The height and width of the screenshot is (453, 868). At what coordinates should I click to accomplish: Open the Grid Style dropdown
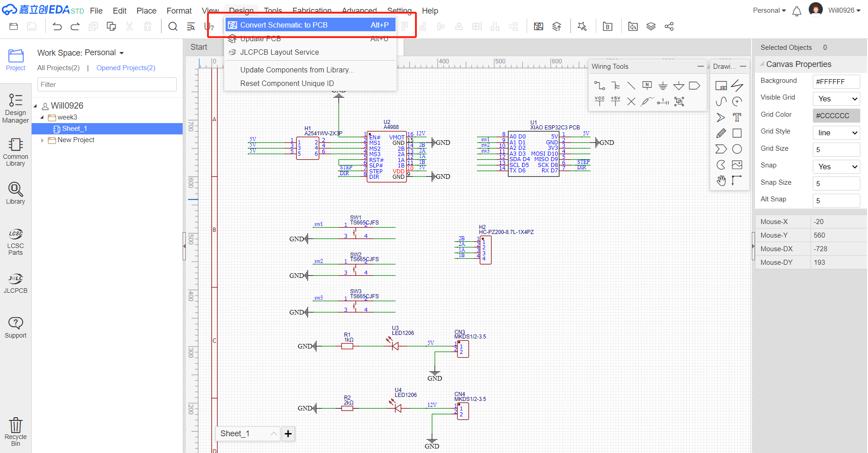[x=836, y=133]
